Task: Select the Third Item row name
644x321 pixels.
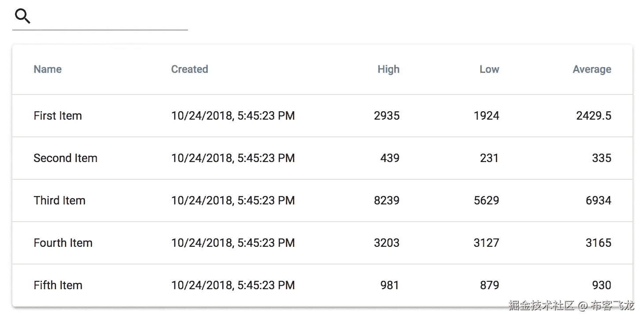Action: [60, 200]
